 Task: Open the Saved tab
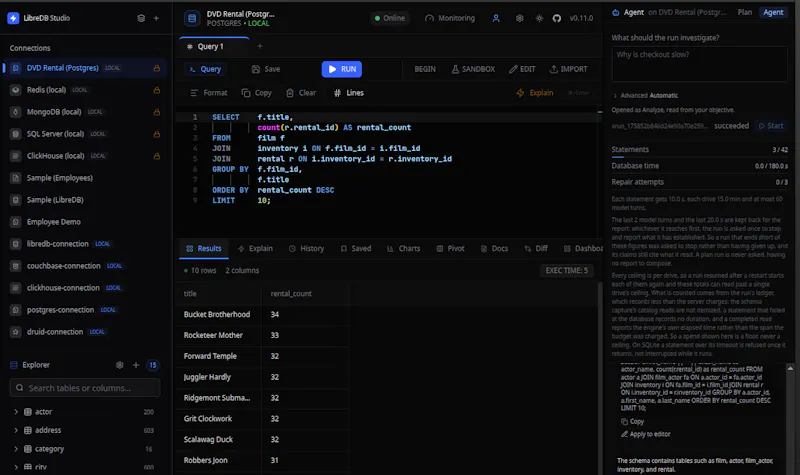coord(356,248)
